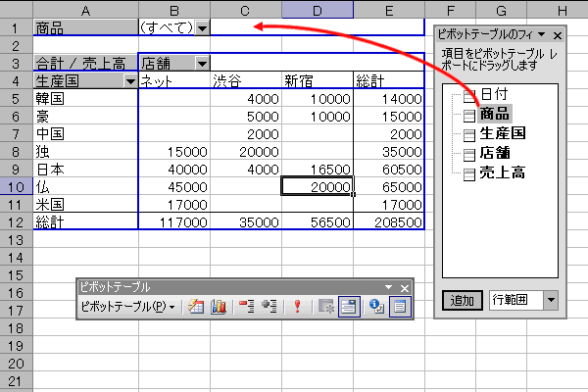Click the 総計 column heading in row 4
The width and height of the screenshot is (588, 392).
click(389, 80)
